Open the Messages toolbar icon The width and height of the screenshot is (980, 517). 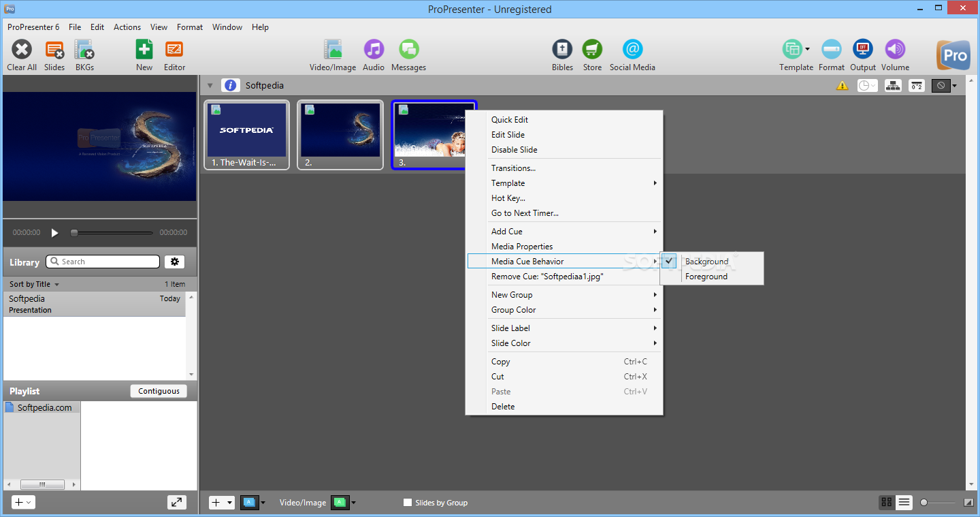tap(408, 50)
